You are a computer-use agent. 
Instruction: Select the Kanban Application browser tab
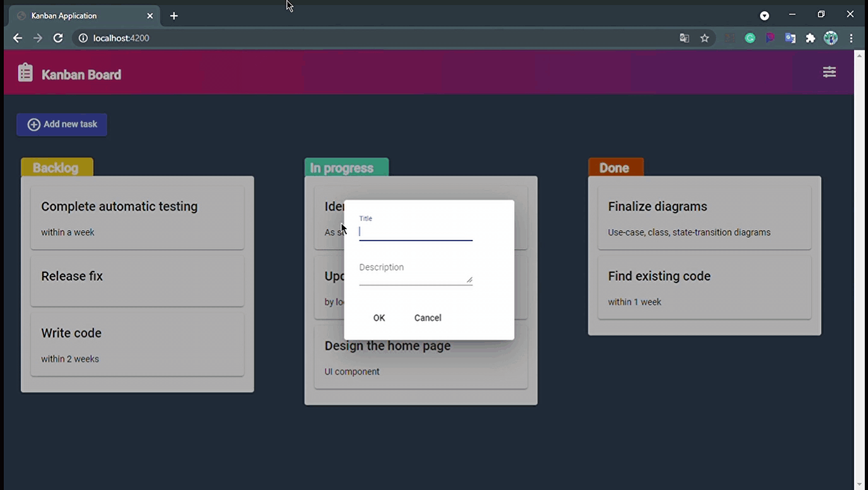[x=82, y=16]
